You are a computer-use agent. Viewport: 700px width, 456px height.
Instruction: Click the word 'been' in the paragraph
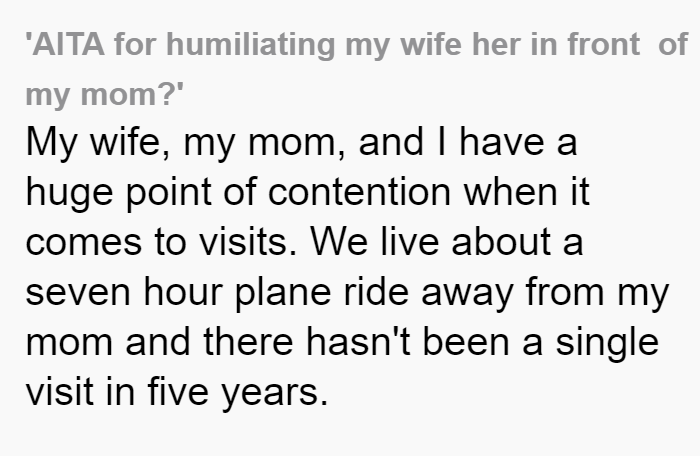(466, 342)
